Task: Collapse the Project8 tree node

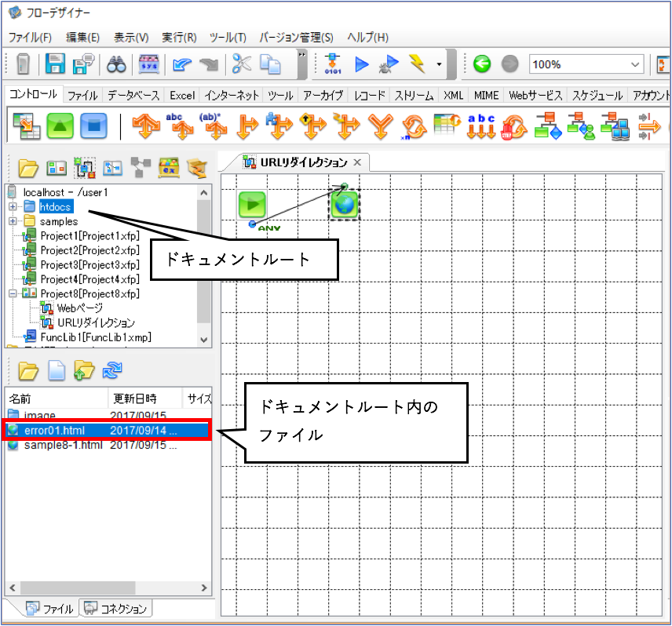Action: point(13,293)
